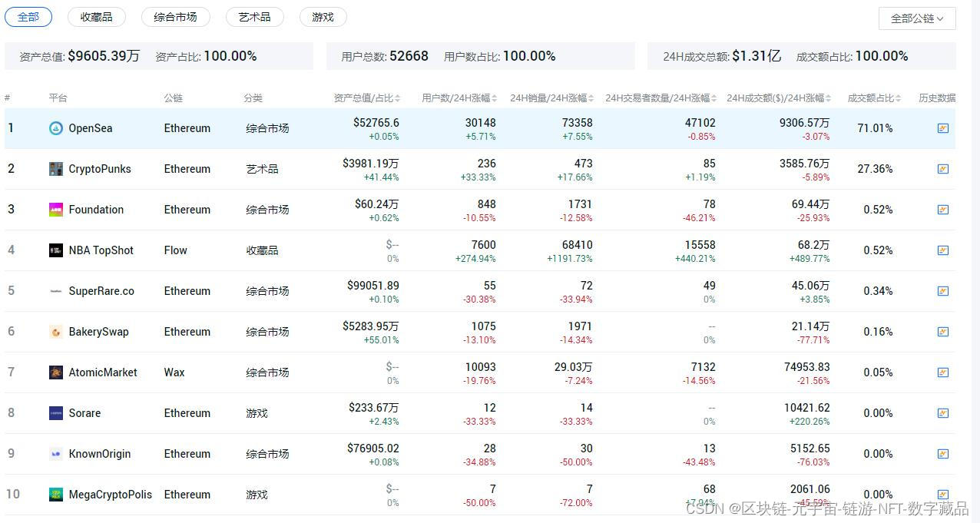Open the MegaCryptoPolis platform link
The image size is (980, 523).
(111, 495)
